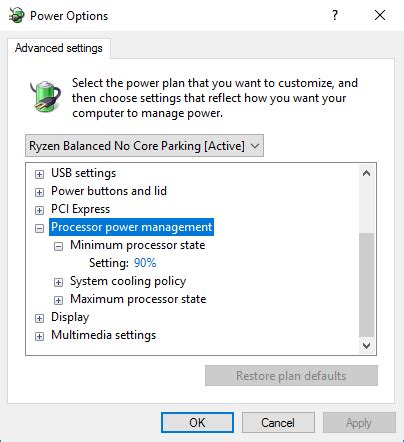Select the Advanced settings tab
The width and height of the screenshot is (404, 442).
coord(59,48)
